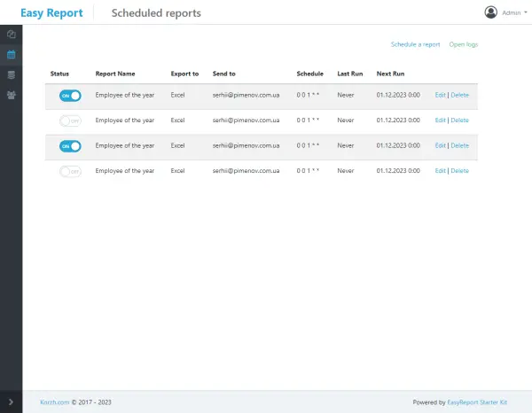Click the Schedule a report link
The height and width of the screenshot is (413, 532).
pos(415,44)
